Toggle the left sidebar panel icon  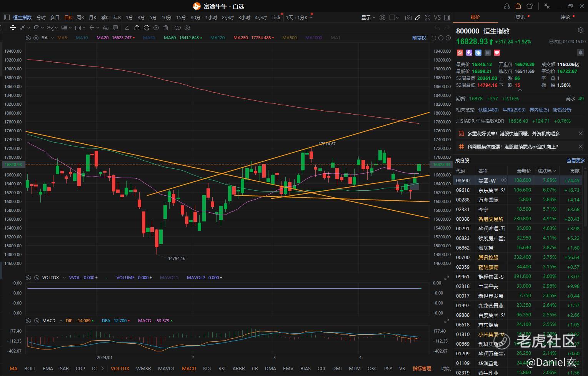point(7,17)
